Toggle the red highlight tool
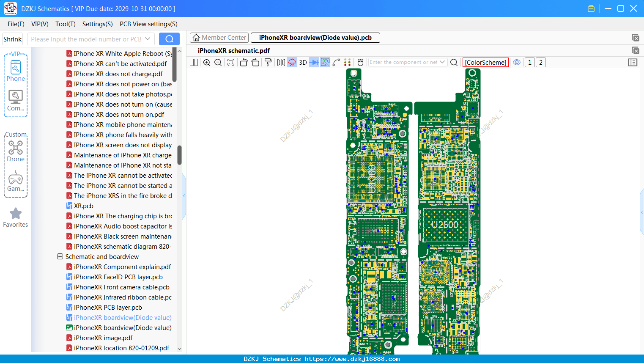Image resolution: width=644 pixels, height=363 pixels. [x=292, y=63]
